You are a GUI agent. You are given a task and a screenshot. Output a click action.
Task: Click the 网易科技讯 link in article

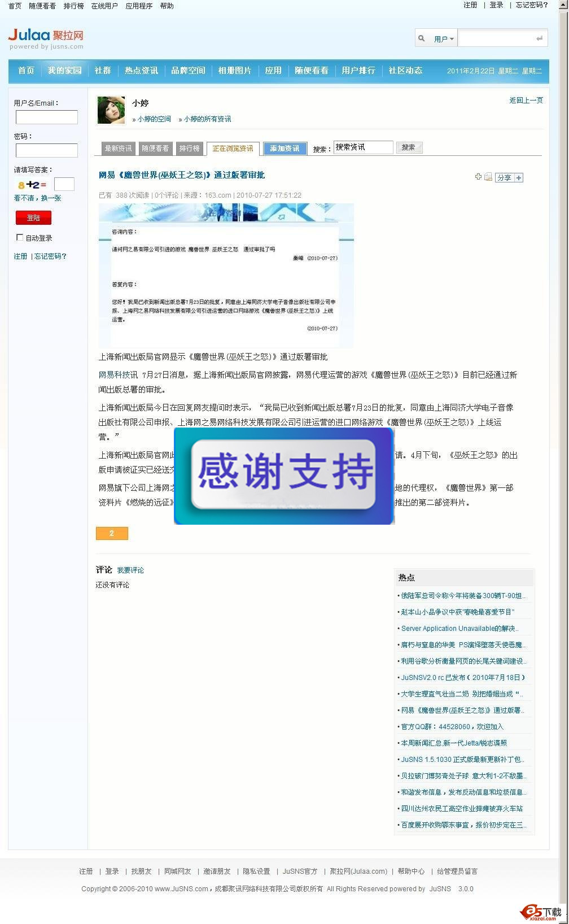tap(118, 375)
